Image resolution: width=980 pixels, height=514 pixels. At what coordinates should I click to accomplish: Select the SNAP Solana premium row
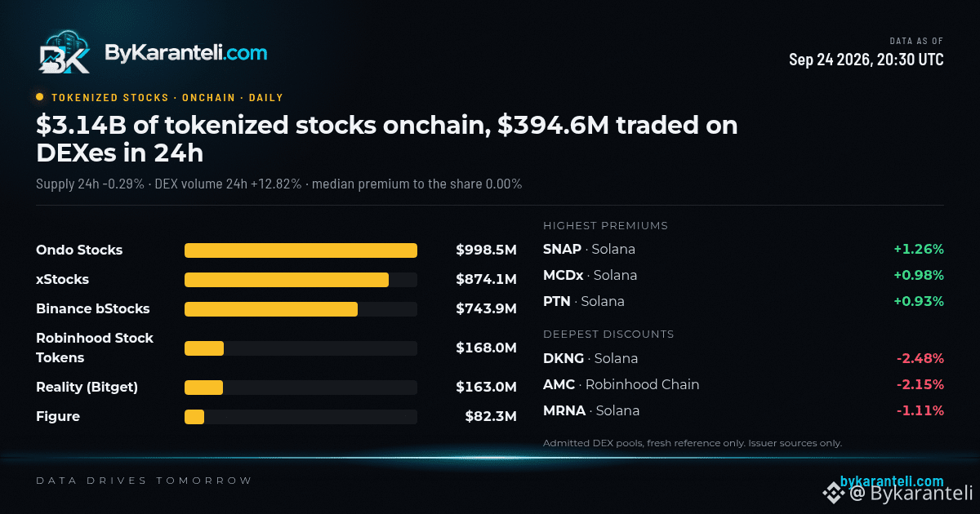(743, 249)
